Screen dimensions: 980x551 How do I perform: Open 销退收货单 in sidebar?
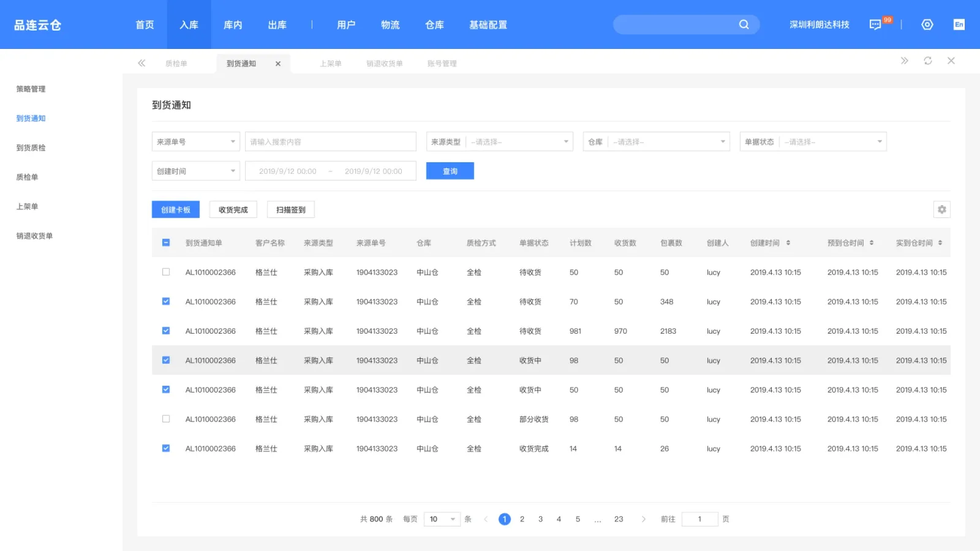(x=34, y=236)
